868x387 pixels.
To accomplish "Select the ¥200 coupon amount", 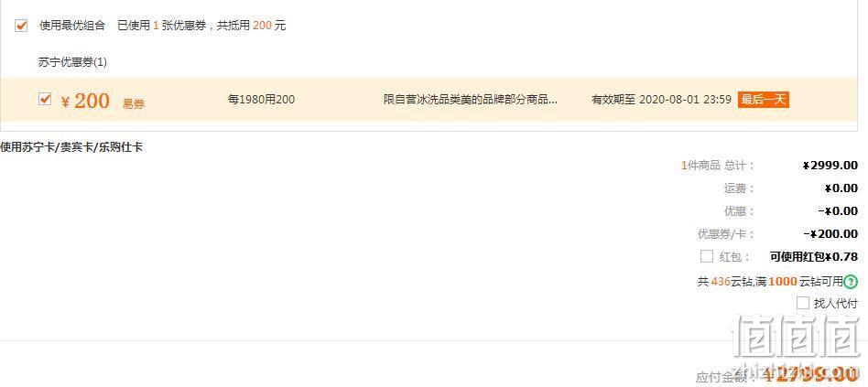I will click(x=86, y=101).
